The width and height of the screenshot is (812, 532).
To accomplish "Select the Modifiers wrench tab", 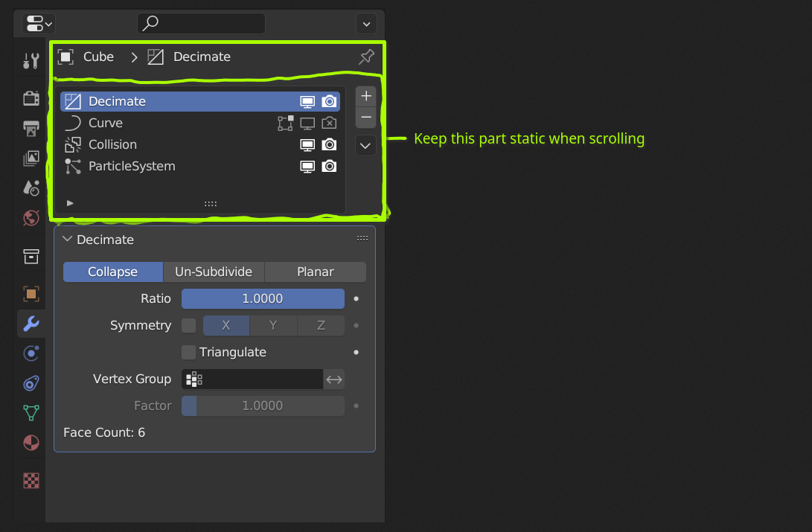I will click(x=31, y=324).
